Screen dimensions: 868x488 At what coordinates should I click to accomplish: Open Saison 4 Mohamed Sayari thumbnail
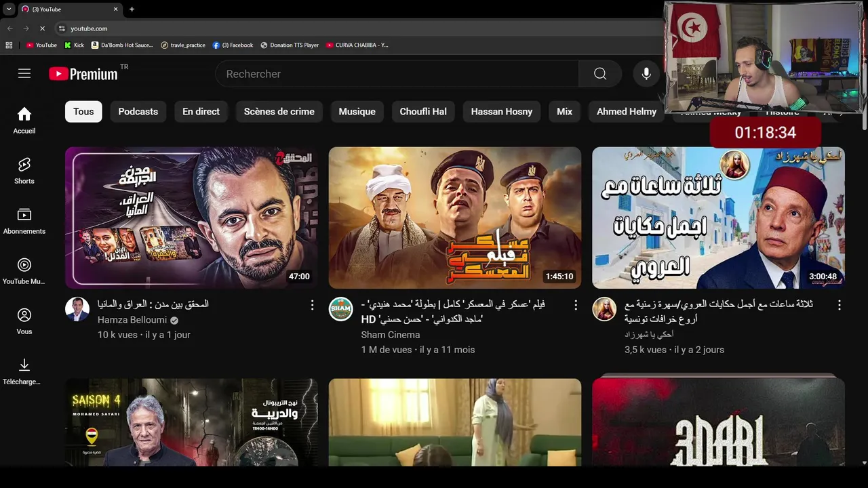click(191, 422)
